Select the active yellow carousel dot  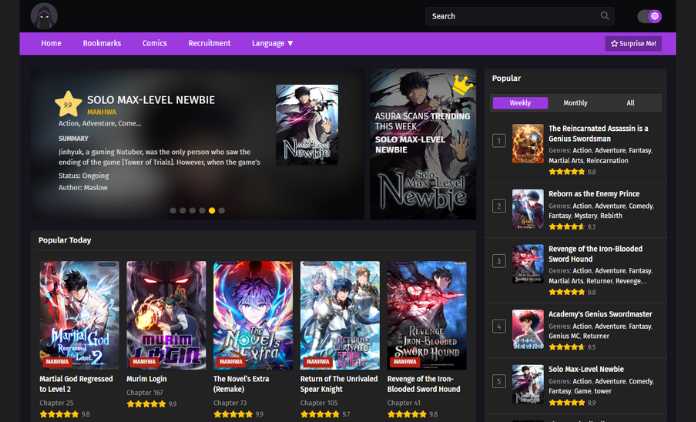(x=212, y=211)
